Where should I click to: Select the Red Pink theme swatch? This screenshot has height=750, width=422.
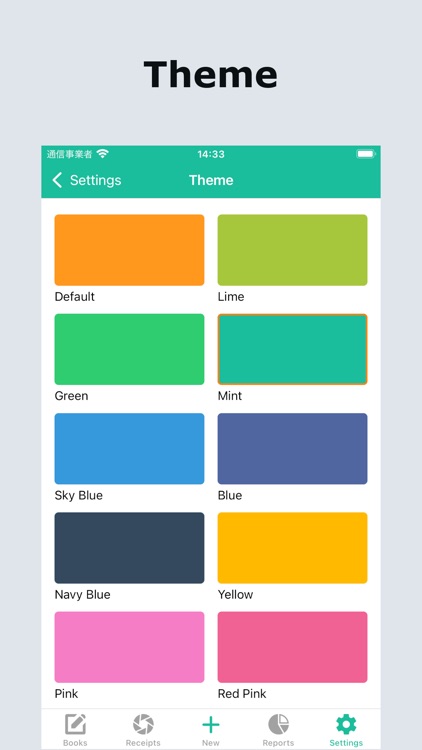tap(292, 647)
